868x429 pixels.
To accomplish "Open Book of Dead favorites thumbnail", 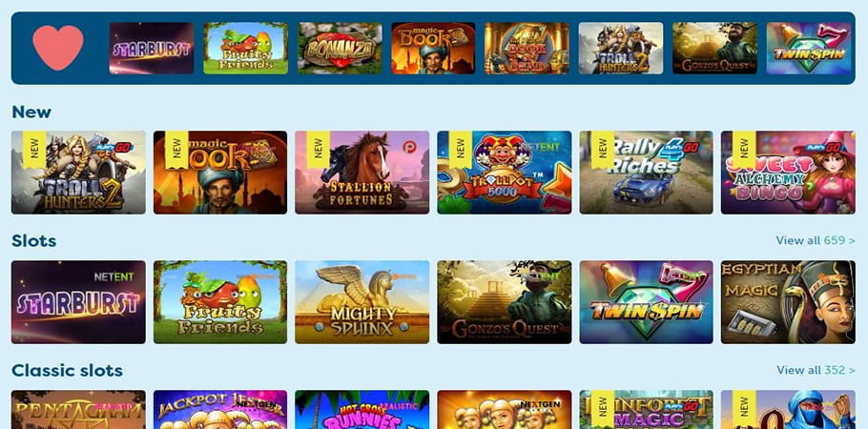I will click(x=527, y=49).
